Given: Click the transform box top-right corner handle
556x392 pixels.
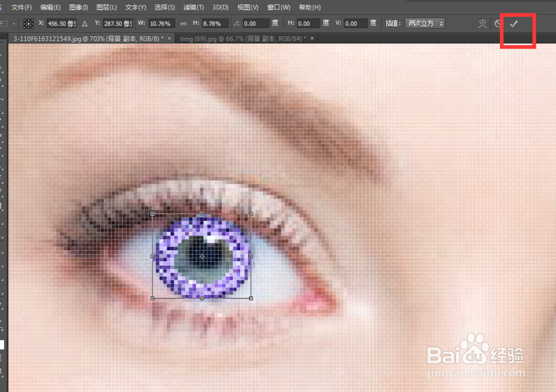Looking at the screenshot, I should [251, 214].
